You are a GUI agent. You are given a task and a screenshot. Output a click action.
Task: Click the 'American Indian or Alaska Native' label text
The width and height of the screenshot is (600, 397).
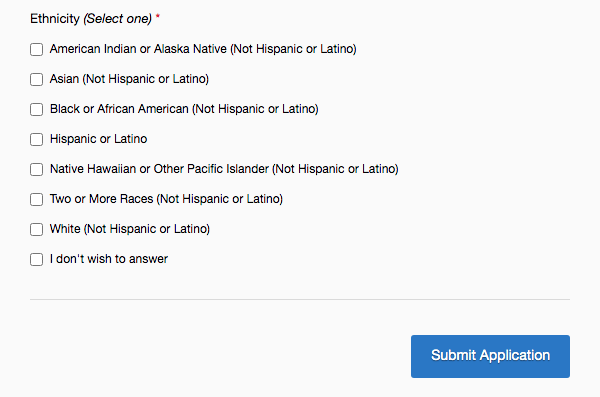[203, 49]
